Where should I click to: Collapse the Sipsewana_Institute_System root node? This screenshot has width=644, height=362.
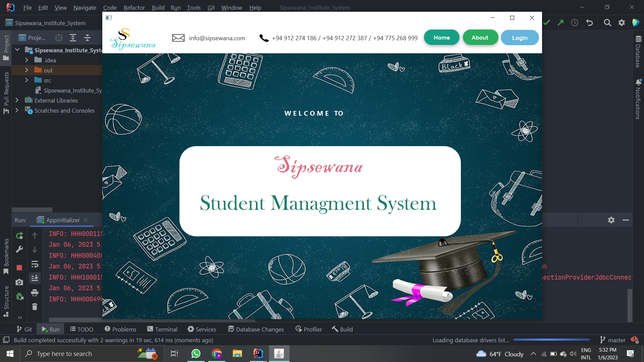point(17,49)
